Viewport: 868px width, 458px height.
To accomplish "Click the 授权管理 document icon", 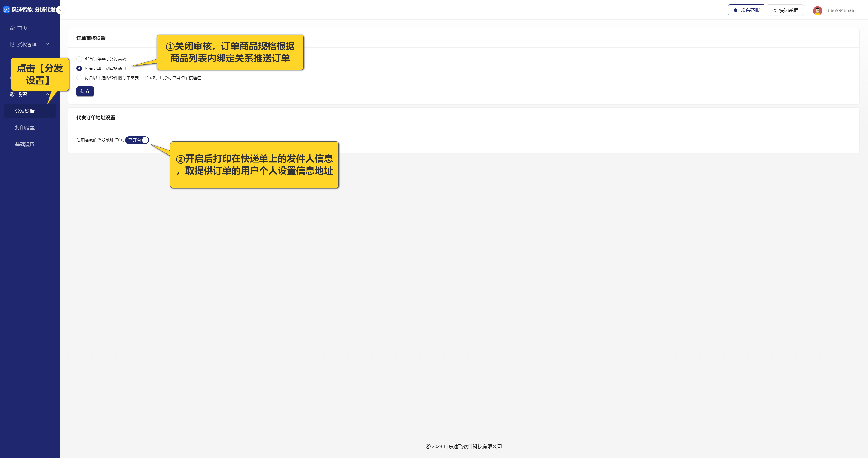I will (12, 45).
